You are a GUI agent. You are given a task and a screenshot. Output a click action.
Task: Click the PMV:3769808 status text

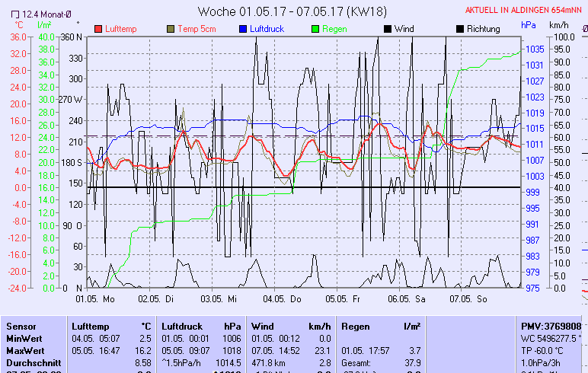point(551,326)
